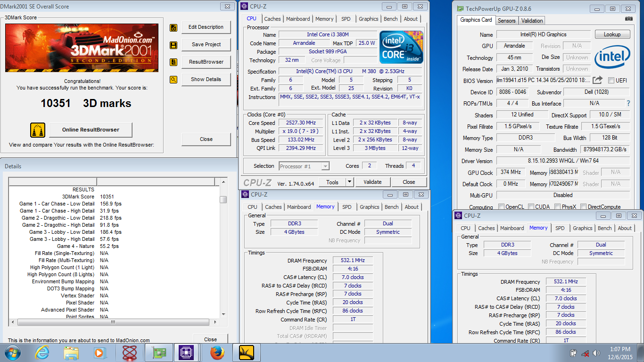644x362 pixels.
Task: Click the magnifier icon beside Show Details
Action: click(x=173, y=80)
